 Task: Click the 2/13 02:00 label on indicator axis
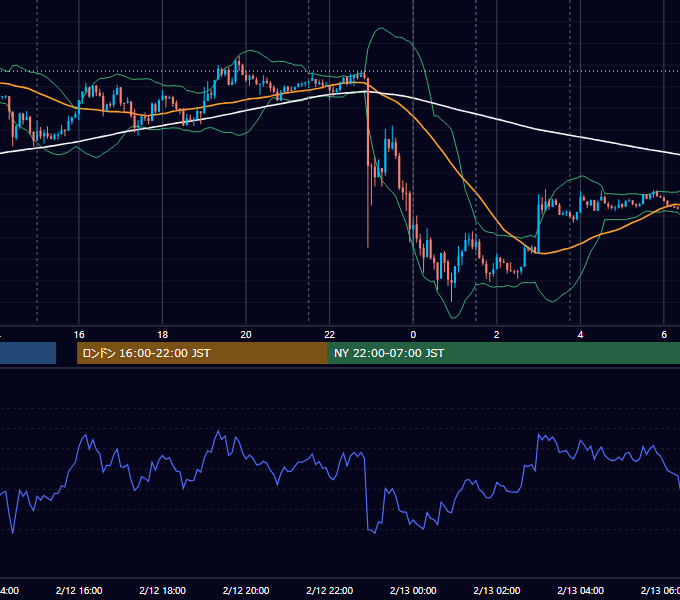pos(497,590)
